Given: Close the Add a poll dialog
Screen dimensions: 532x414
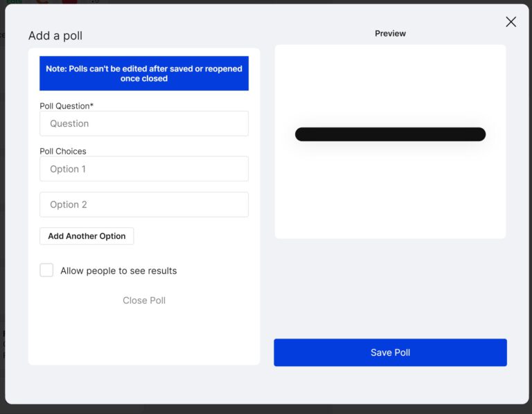Looking at the screenshot, I should [511, 21].
